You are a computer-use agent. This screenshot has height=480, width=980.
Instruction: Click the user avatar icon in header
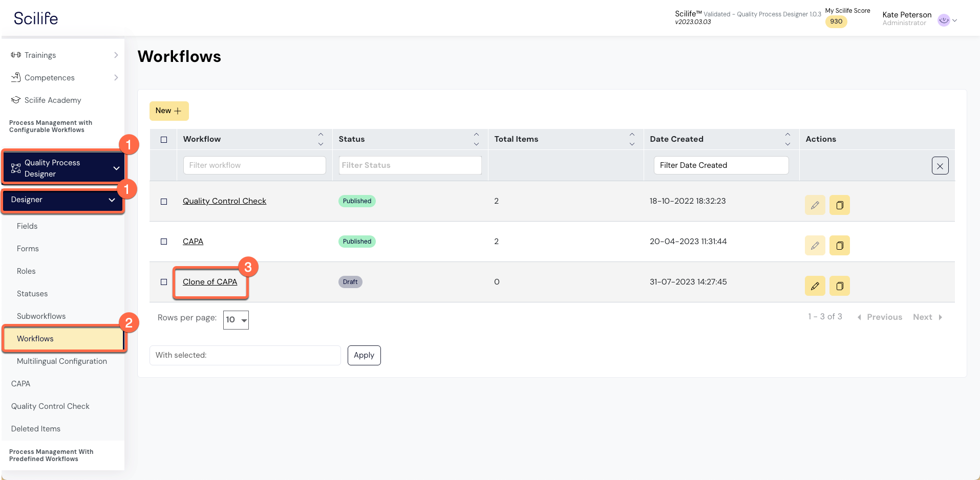point(943,20)
